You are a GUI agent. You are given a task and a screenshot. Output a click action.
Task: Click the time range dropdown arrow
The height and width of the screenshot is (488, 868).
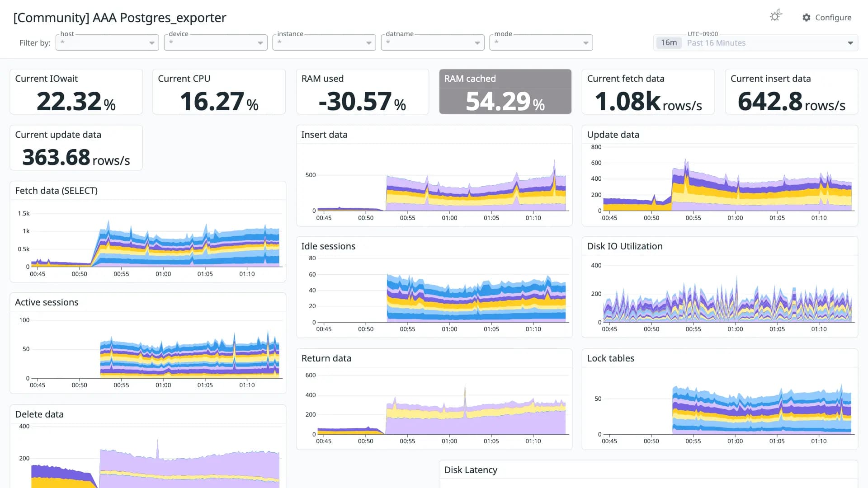[850, 43]
